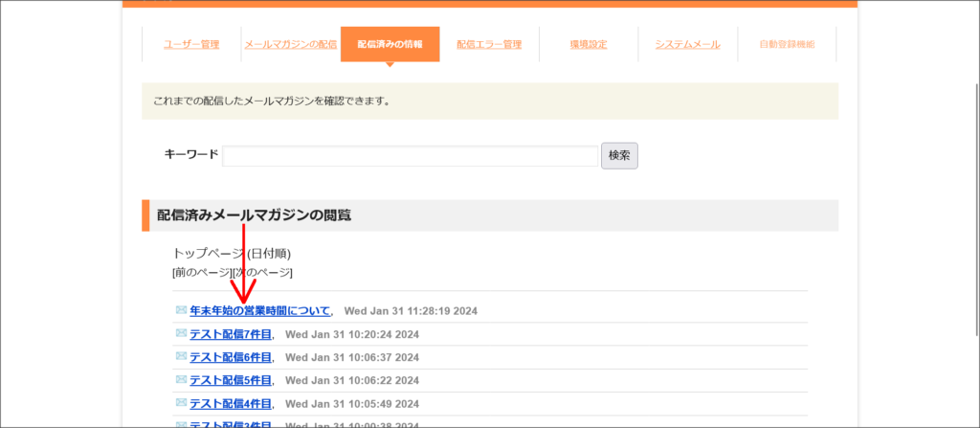Go to the 配信エラー管理 tab
This screenshot has width=980, height=428.
pyautogui.click(x=489, y=44)
